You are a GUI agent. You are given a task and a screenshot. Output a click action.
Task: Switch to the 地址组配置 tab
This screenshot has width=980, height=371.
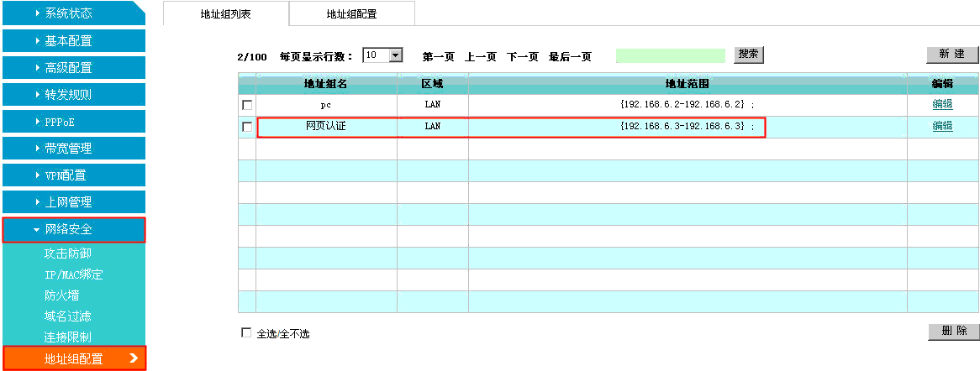(351, 13)
